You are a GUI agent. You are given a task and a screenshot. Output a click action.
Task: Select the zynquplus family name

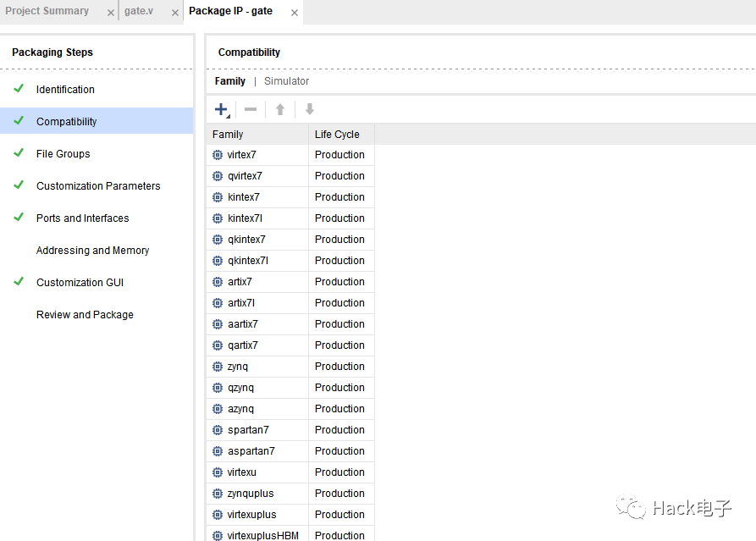click(251, 494)
